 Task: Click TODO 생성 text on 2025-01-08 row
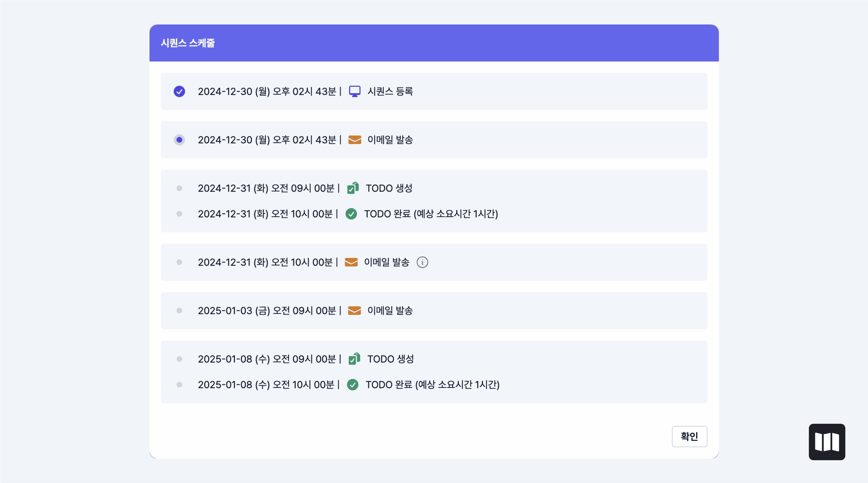click(x=390, y=359)
